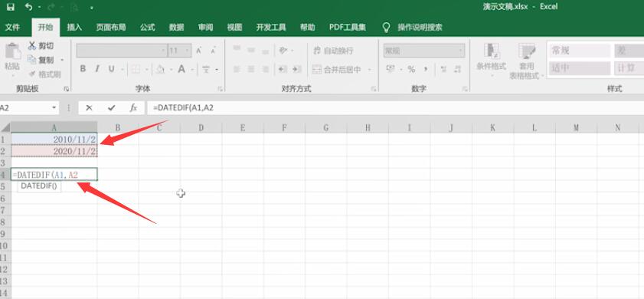This screenshot has height=299, width=644.
Task: Select the 常规 cell style
Action: (x=580, y=51)
